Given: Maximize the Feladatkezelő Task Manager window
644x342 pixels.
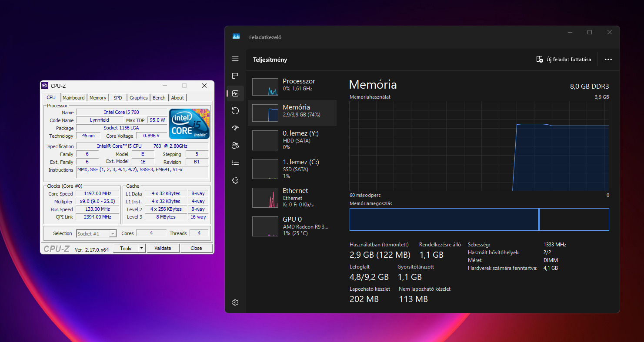Looking at the screenshot, I should [590, 33].
